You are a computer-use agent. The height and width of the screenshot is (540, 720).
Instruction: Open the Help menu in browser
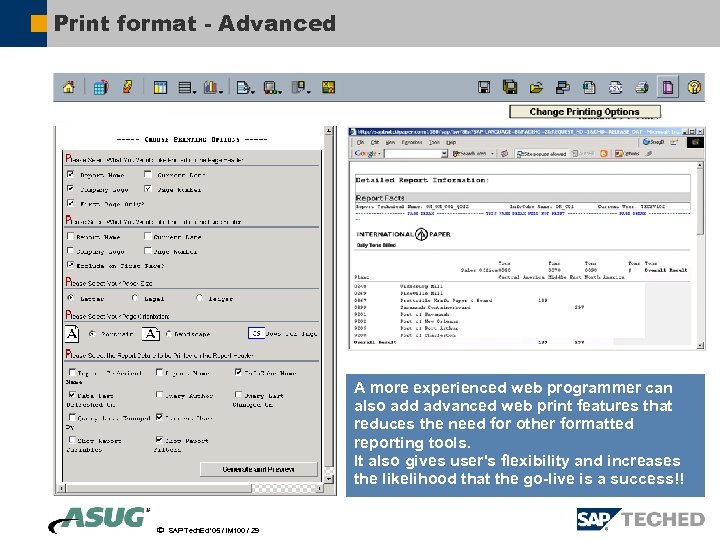(x=451, y=142)
